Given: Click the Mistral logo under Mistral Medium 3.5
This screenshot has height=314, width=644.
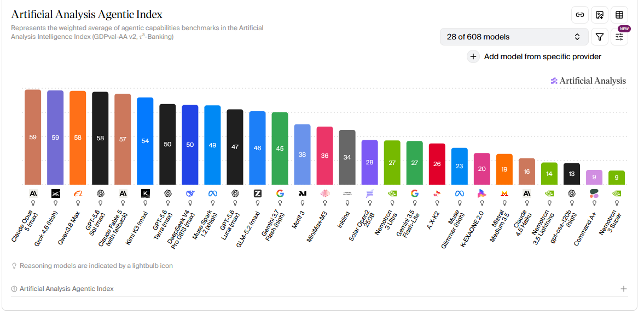Looking at the screenshot, I should click(x=504, y=193).
